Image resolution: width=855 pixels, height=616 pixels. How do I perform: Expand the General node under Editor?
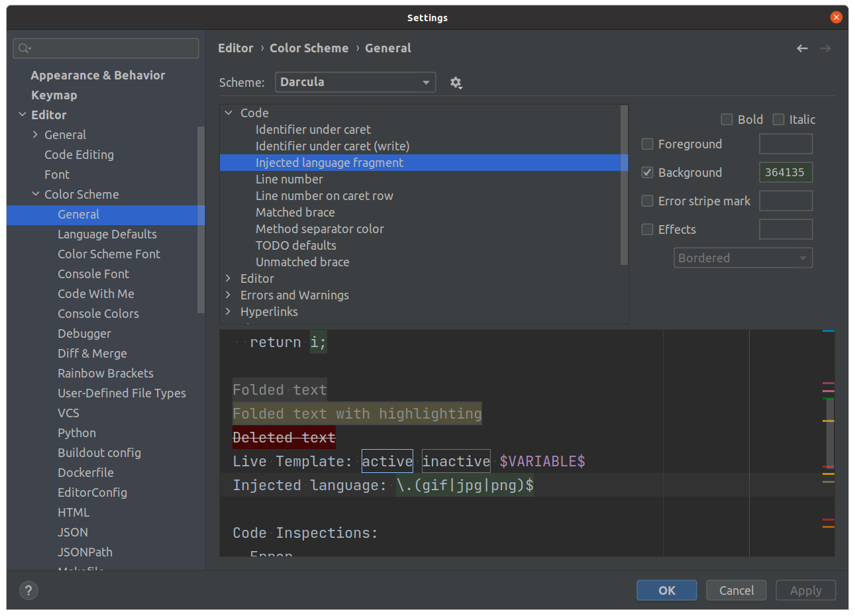(36, 134)
